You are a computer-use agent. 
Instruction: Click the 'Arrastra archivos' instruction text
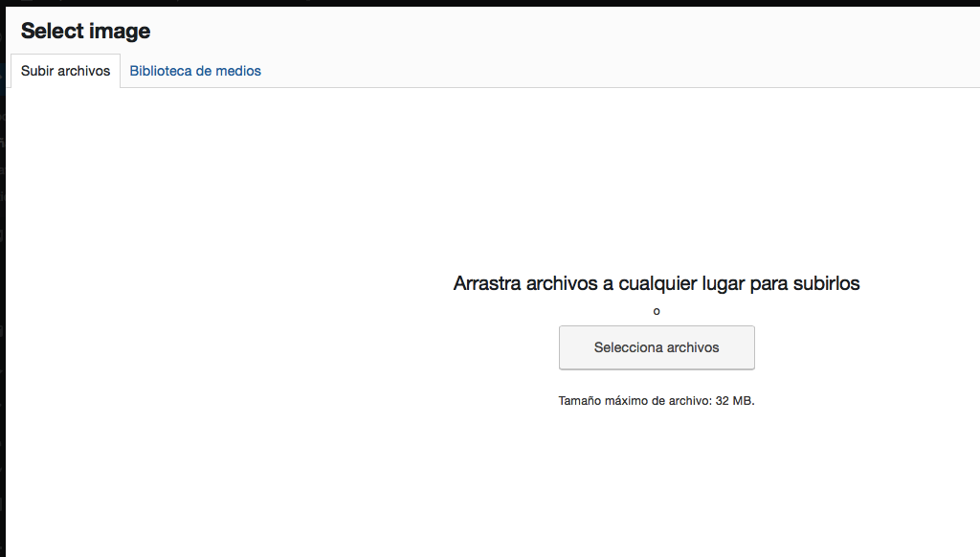click(657, 283)
